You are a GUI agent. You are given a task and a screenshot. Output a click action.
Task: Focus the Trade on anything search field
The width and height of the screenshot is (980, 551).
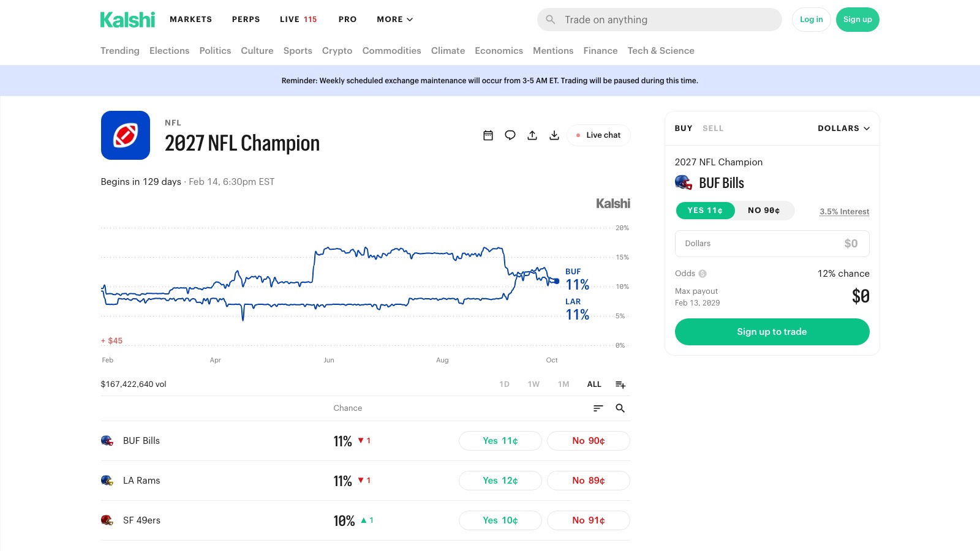(660, 20)
